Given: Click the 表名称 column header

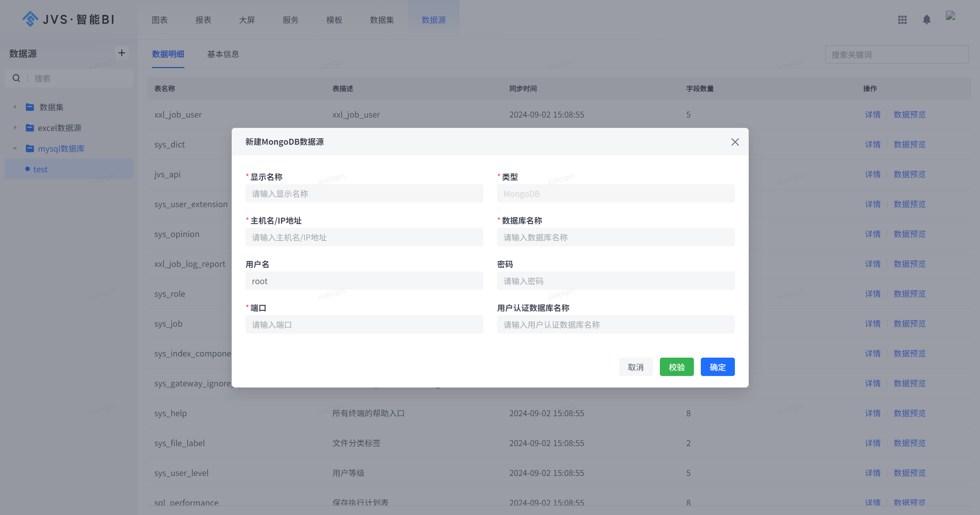Looking at the screenshot, I should [165, 88].
